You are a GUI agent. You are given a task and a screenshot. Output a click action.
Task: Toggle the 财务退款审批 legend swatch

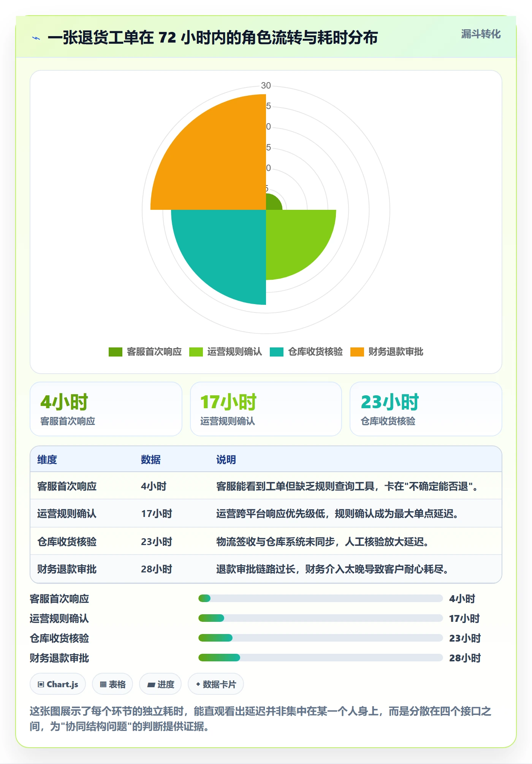pos(357,352)
